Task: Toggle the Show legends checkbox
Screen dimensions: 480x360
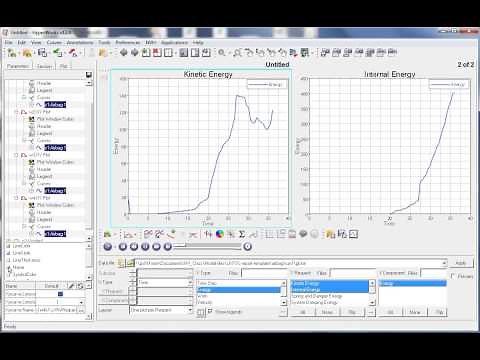Action: (210, 311)
